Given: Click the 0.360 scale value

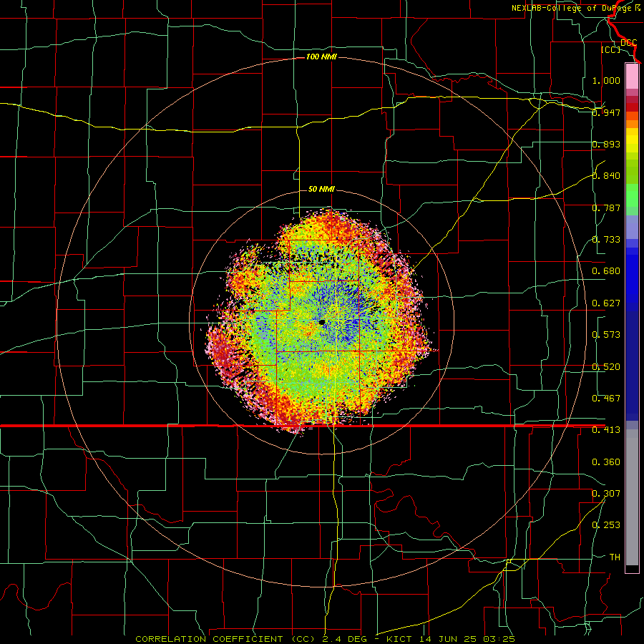Looking at the screenshot, I should (x=606, y=462).
